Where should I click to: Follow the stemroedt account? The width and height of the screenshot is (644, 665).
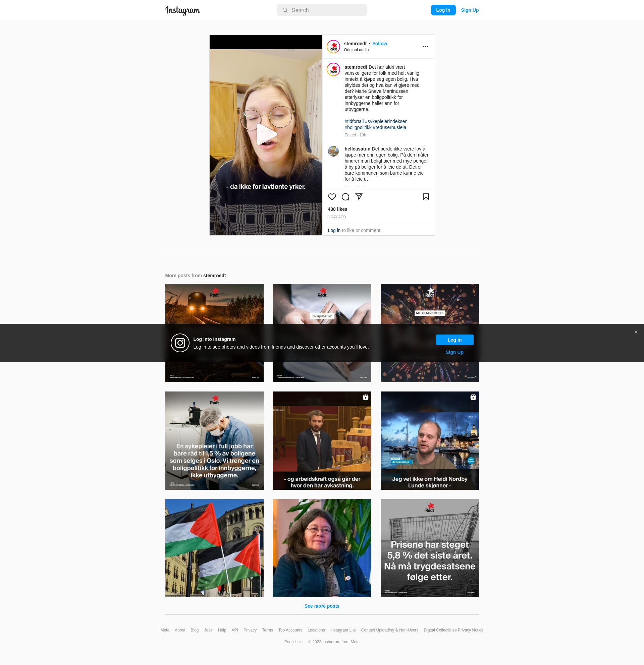click(380, 44)
